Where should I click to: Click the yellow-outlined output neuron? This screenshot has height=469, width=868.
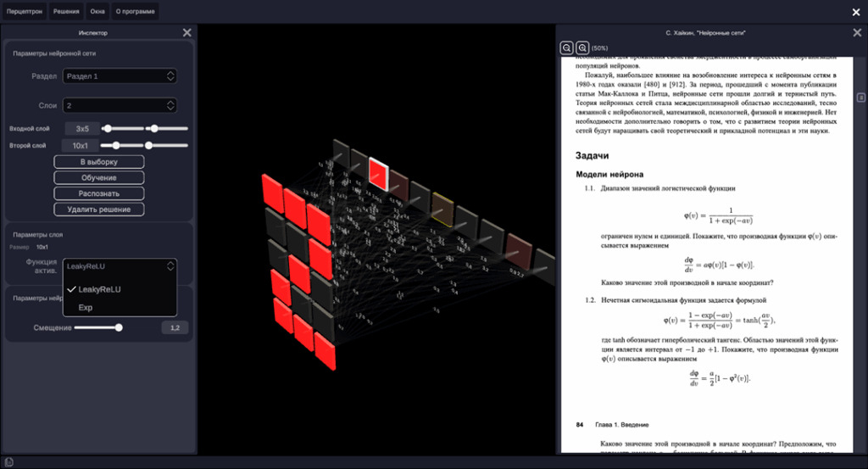click(442, 204)
